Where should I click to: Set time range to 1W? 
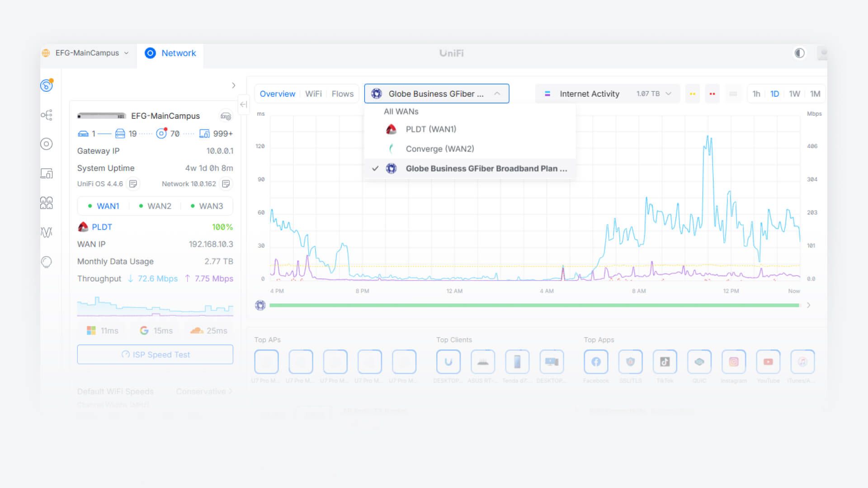[794, 94]
